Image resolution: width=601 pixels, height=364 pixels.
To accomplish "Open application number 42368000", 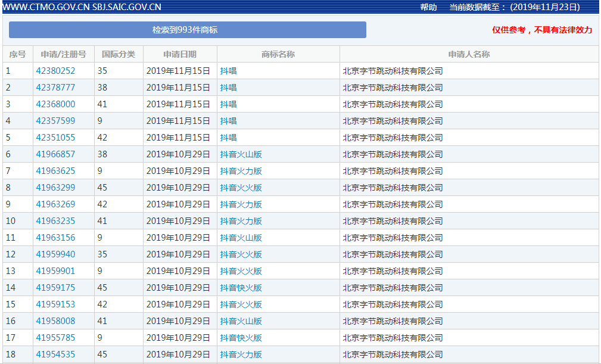I will (55, 104).
